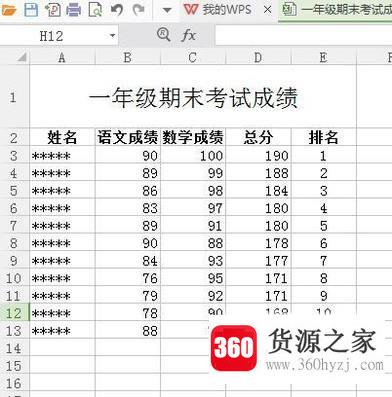Select the Chinese score cell 83

coord(128,208)
